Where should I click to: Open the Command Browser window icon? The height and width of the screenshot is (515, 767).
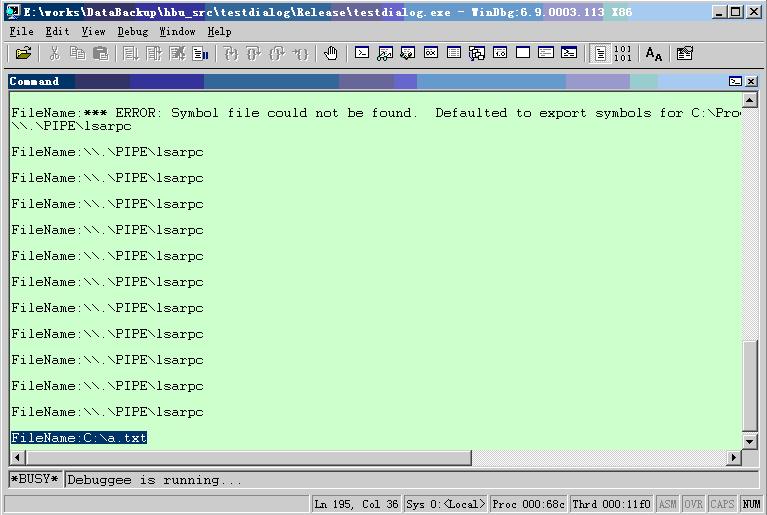(x=568, y=53)
